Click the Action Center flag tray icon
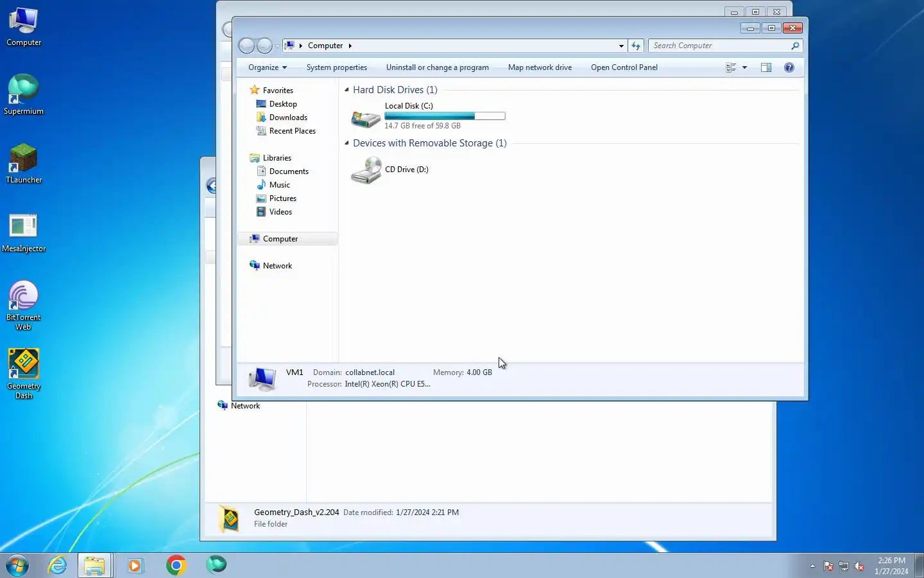 pyautogui.click(x=828, y=566)
